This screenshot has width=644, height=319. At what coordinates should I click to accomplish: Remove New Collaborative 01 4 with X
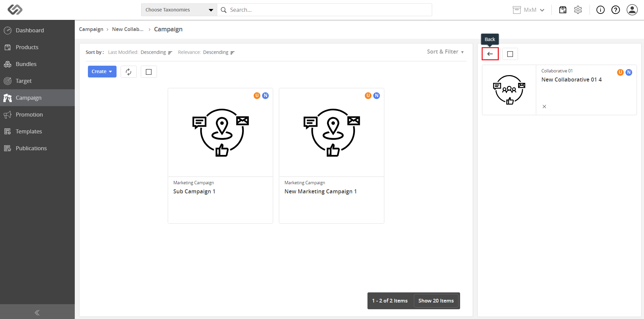pos(544,106)
